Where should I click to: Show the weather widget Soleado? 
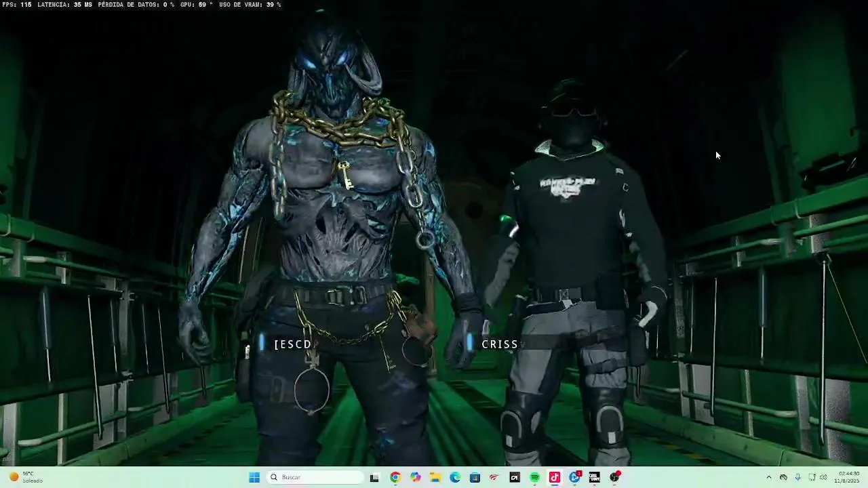click(x=26, y=477)
